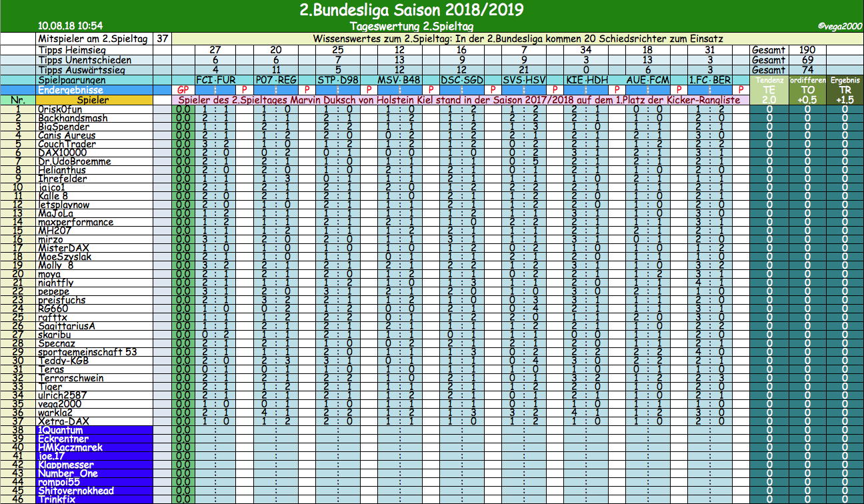
Task: Select the 'SVS·HSV' match header
Action: coord(524,79)
